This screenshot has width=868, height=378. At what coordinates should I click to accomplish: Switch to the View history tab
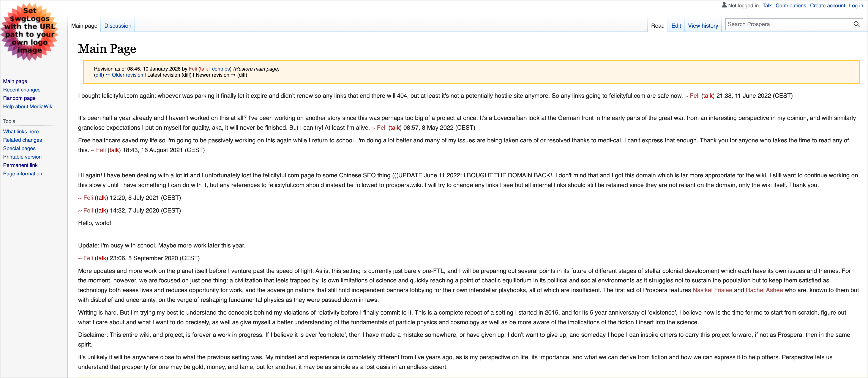click(x=703, y=26)
